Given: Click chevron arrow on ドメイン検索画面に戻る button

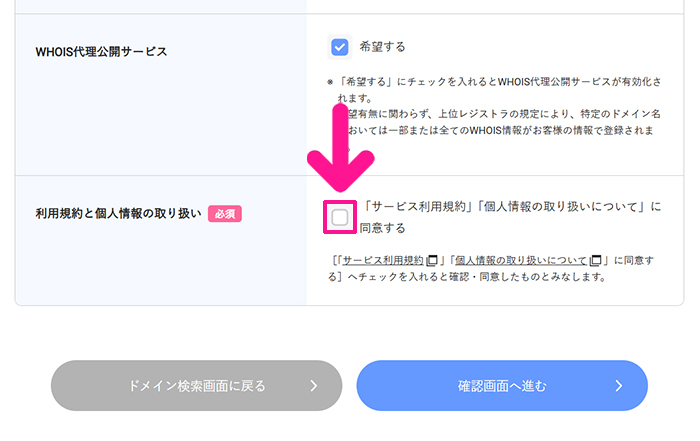Looking at the screenshot, I should click(x=314, y=386).
